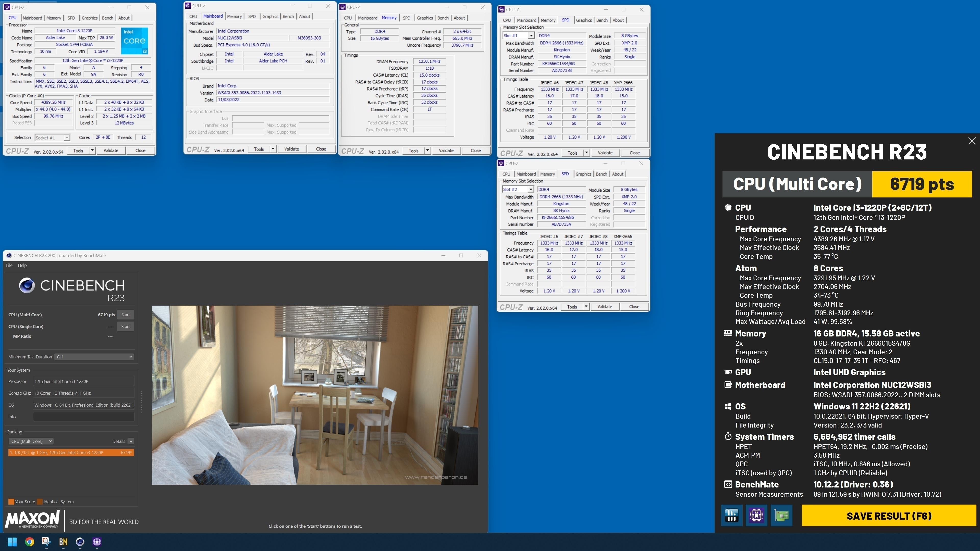Click the title icon of CPU-Z Slot #2 window

501,163
